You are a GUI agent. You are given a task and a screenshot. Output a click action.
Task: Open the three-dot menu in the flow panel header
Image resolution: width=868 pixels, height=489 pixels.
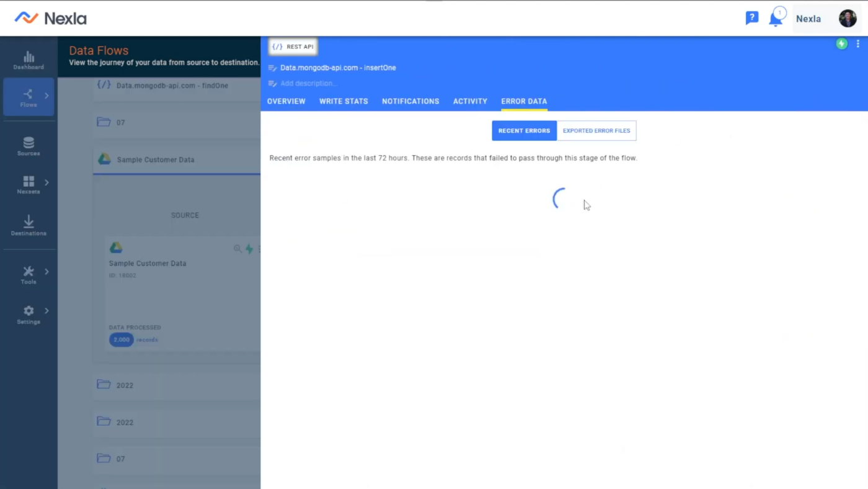pyautogui.click(x=858, y=44)
